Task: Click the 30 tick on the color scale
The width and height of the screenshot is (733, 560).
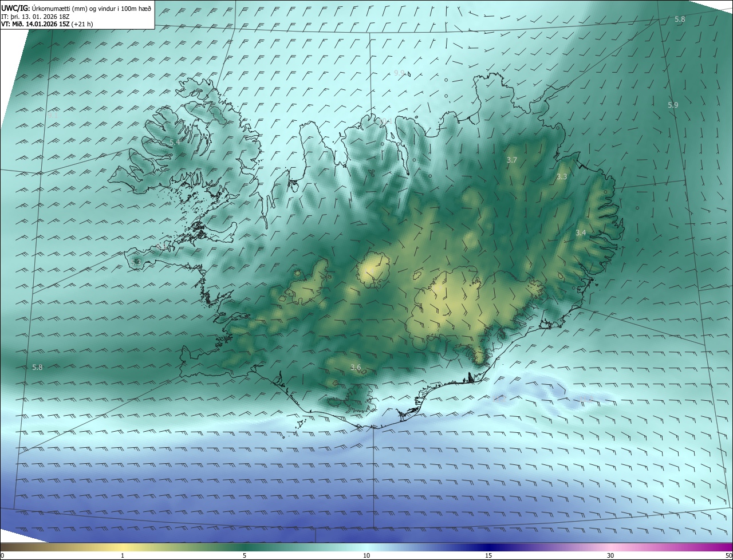Action: click(610, 555)
